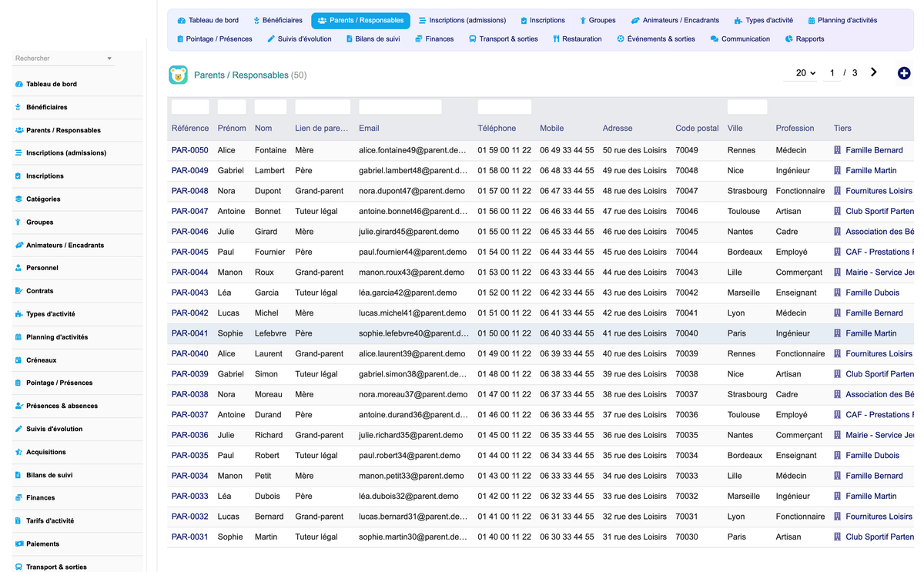Open Planning d'activités sidebar item

click(x=57, y=337)
